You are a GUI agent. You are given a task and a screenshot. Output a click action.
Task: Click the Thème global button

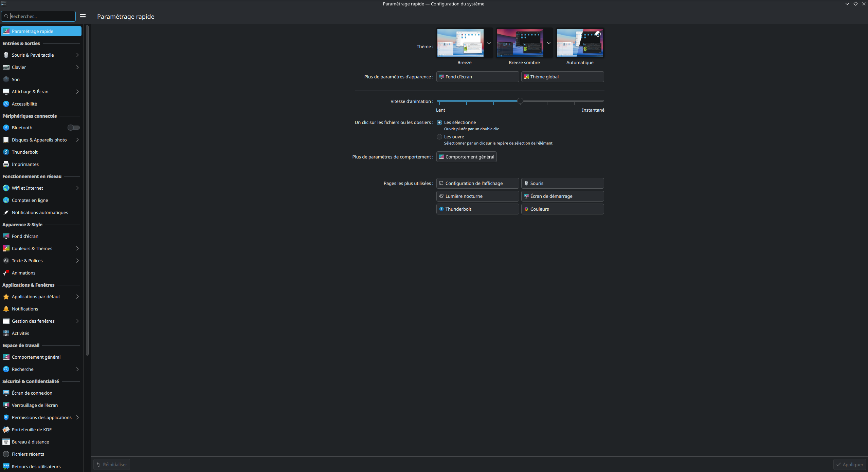tap(562, 77)
